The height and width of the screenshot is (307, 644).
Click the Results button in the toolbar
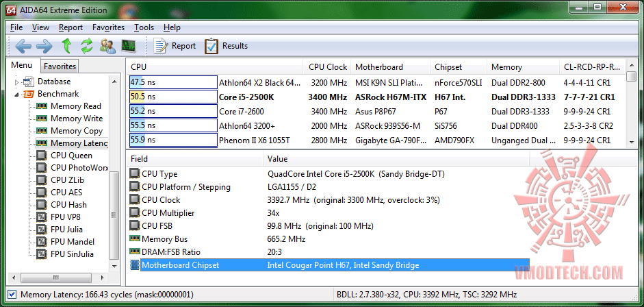[x=227, y=46]
